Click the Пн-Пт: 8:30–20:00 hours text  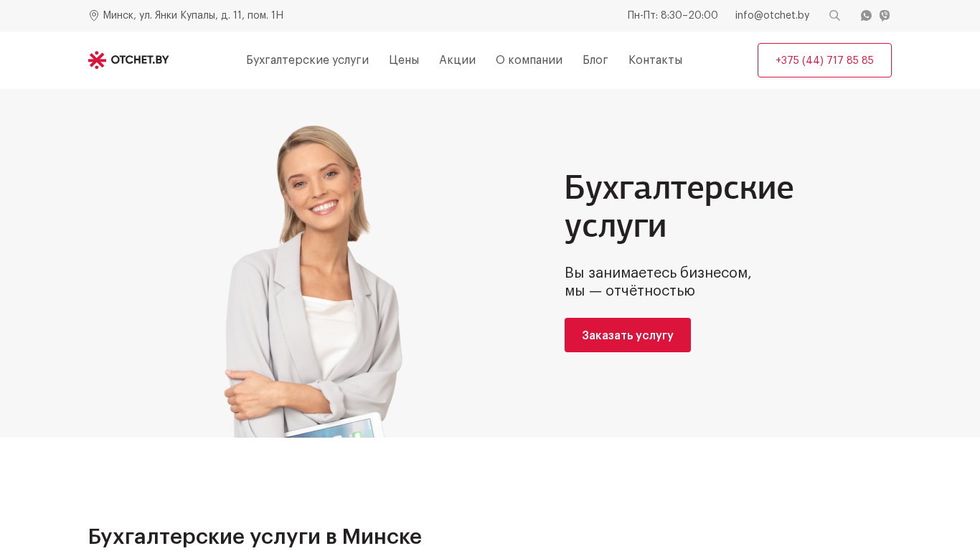[672, 16]
